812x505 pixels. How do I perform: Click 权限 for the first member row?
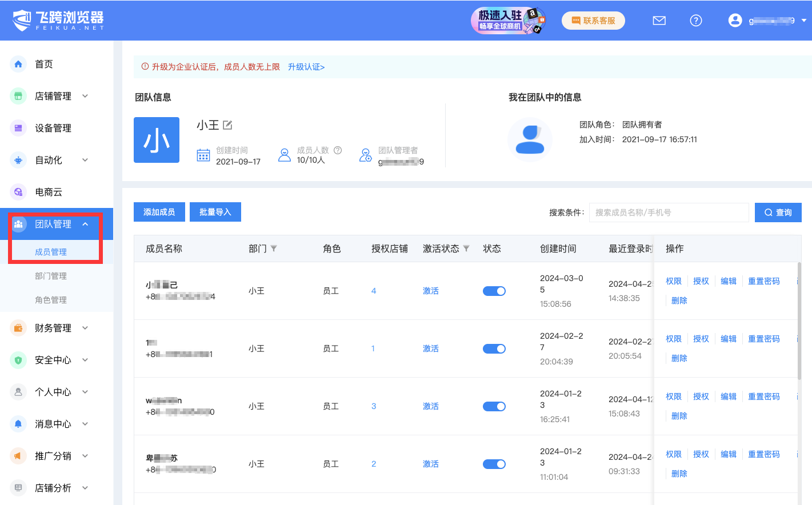pyautogui.click(x=674, y=281)
